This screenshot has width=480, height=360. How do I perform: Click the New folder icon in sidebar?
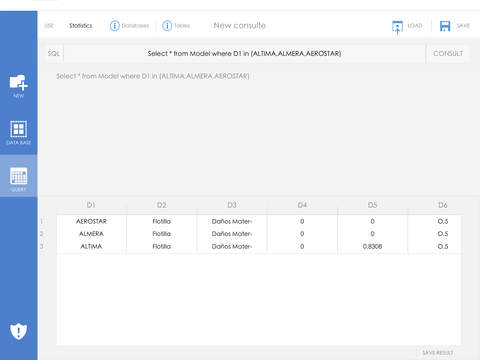coord(19,83)
